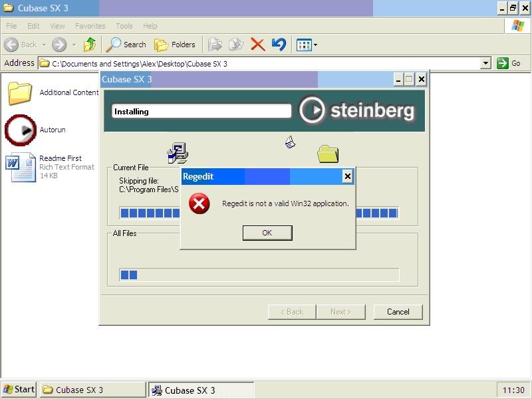
Task: Close the Cubase SX 3 Explorer window
Action: (x=525, y=8)
